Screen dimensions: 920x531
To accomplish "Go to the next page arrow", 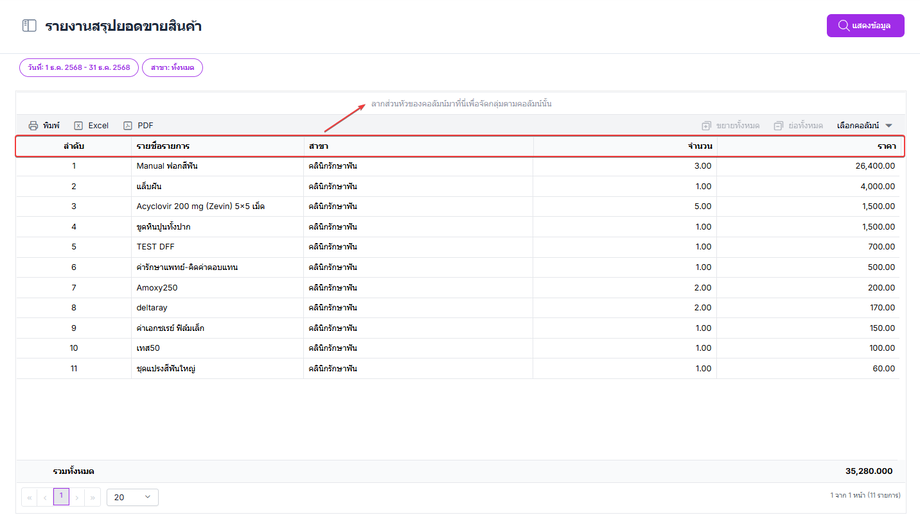I will [77, 498].
